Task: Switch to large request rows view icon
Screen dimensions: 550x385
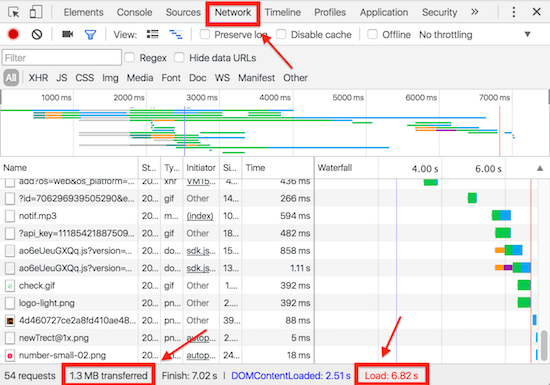Action: click(x=153, y=34)
